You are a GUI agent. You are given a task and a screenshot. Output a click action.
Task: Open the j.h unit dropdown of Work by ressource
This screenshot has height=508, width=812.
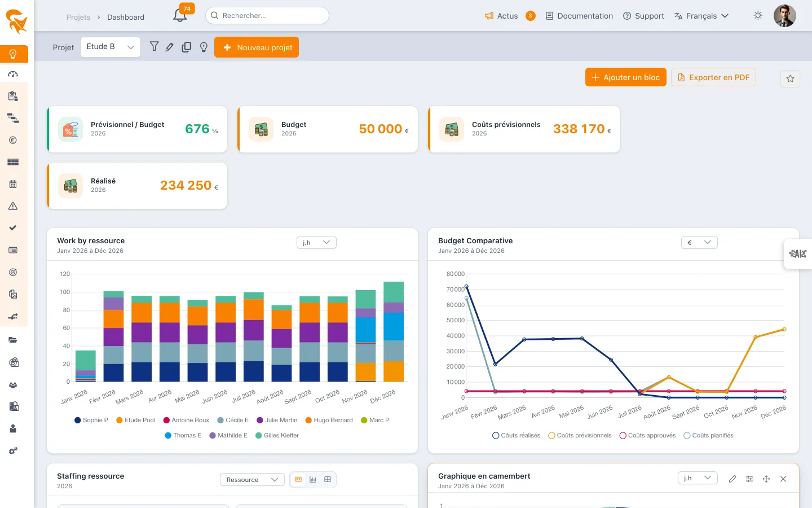316,243
